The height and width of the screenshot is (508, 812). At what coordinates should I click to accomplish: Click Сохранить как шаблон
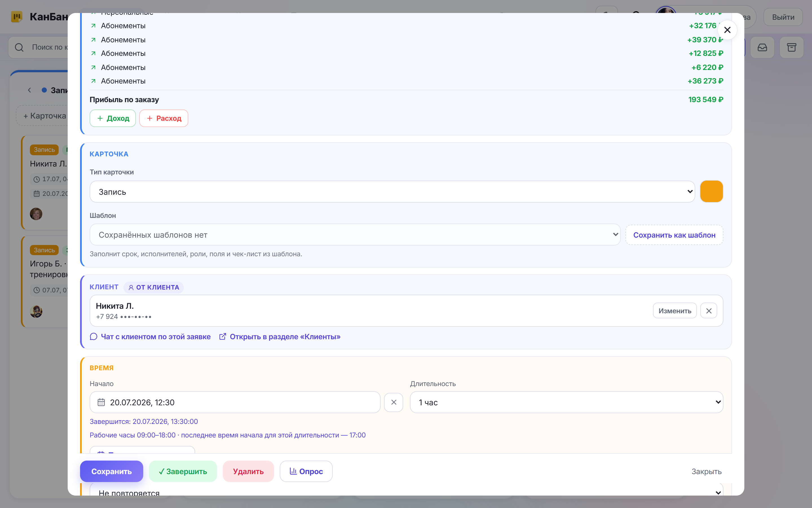[674, 235]
